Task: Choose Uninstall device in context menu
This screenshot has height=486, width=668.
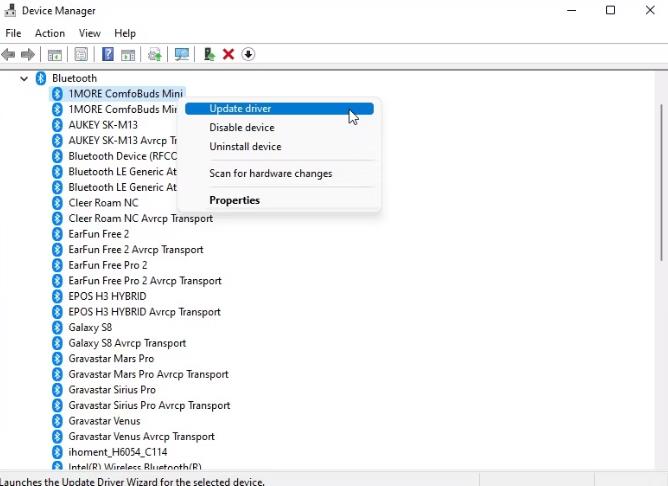Action: point(245,147)
